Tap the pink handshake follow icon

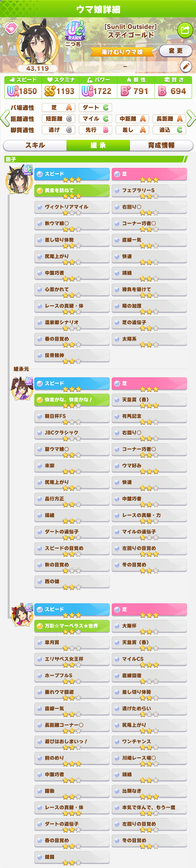(x=10, y=28)
